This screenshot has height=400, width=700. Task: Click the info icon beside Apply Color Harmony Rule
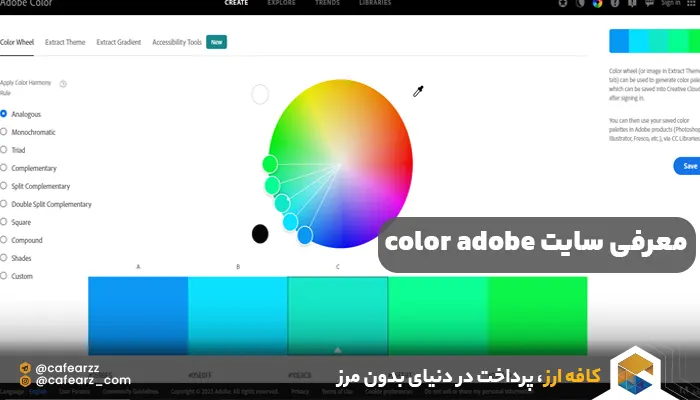coord(63,83)
